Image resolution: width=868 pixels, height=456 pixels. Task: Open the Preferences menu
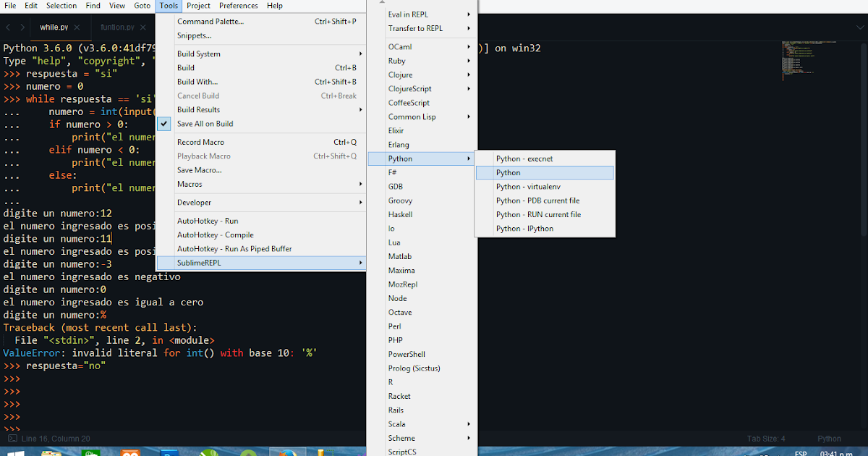click(239, 5)
